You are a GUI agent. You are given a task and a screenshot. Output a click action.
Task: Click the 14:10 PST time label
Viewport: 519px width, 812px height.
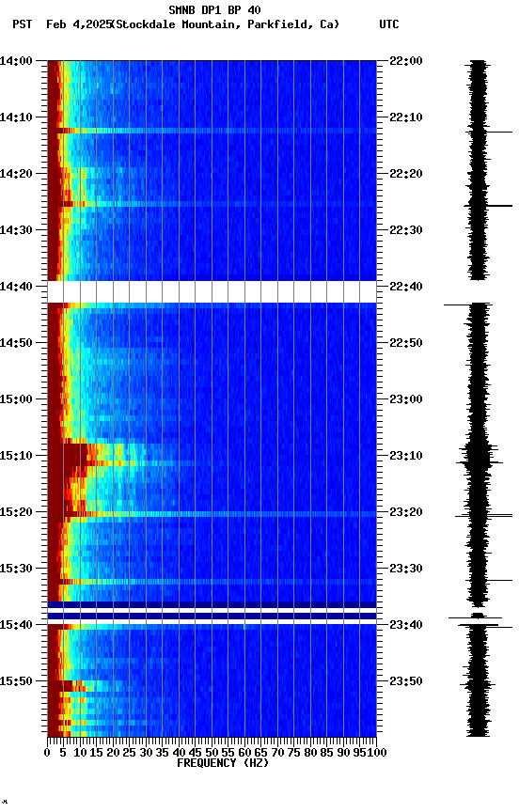pos(16,117)
